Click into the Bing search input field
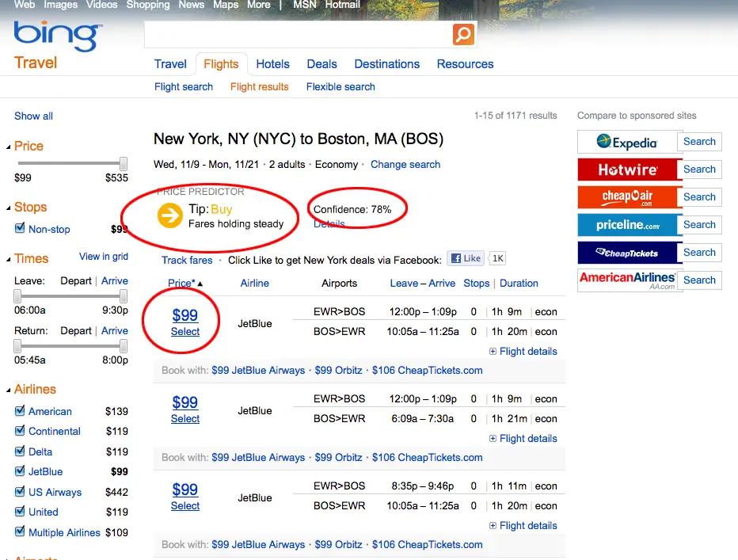The width and height of the screenshot is (738, 560). [x=299, y=34]
